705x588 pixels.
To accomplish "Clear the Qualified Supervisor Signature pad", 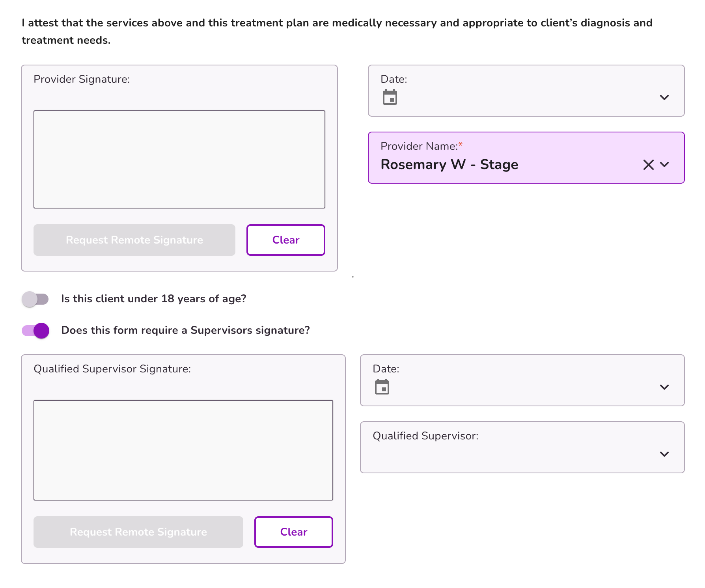I will [294, 532].
